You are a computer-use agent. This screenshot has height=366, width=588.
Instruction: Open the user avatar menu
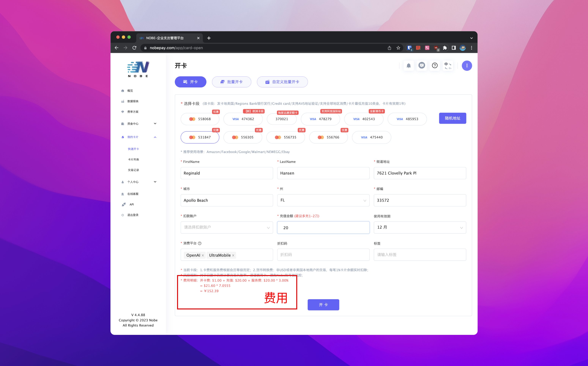[x=467, y=66]
